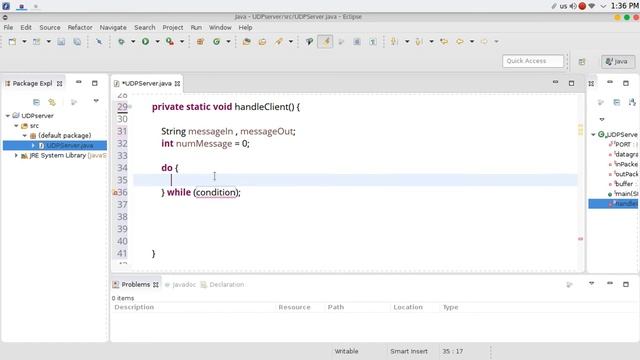Viewport: 640px width, 360px height.
Task: Expand the JRE System Library node
Action: point(16,156)
